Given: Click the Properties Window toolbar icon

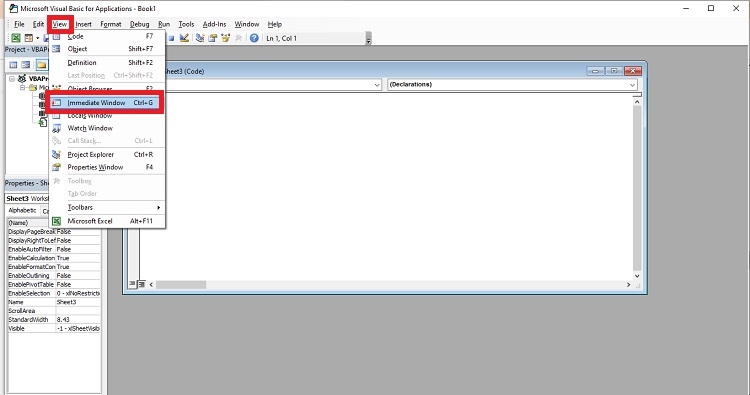Looking at the screenshot, I should (212, 38).
